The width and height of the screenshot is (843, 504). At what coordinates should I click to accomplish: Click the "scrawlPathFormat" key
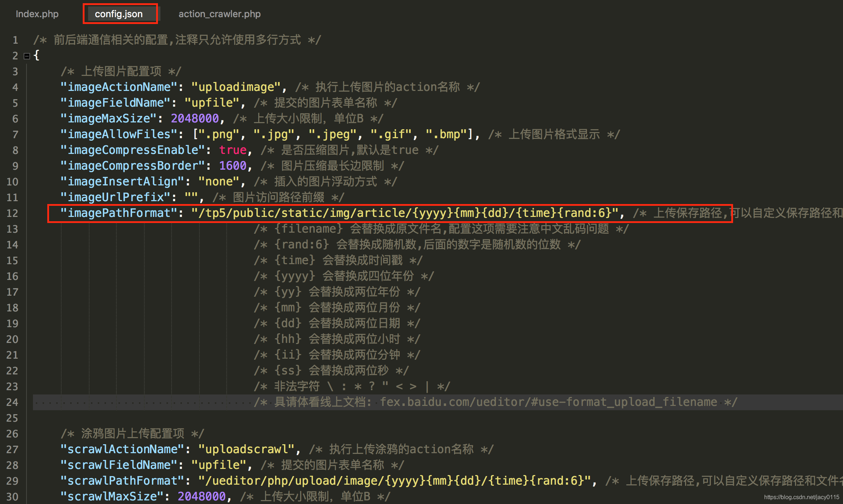click(122, 481)
